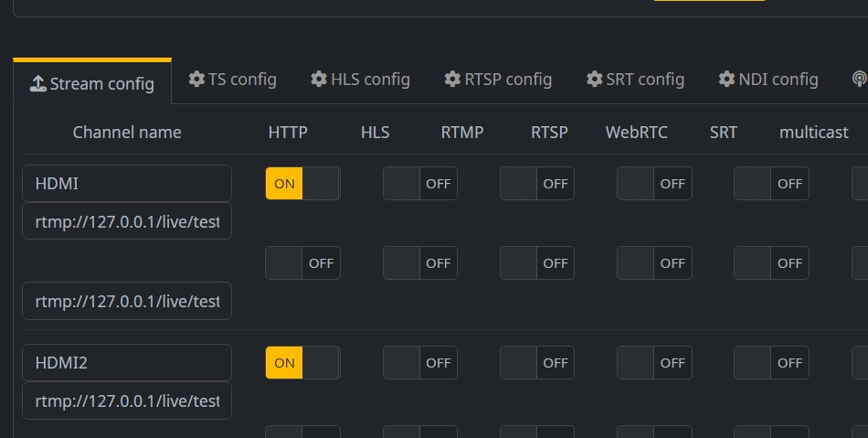Click the HDMI2 channel name field
Image resolution: width=868 pixels, height=438 pixels.
pos(127,363)
